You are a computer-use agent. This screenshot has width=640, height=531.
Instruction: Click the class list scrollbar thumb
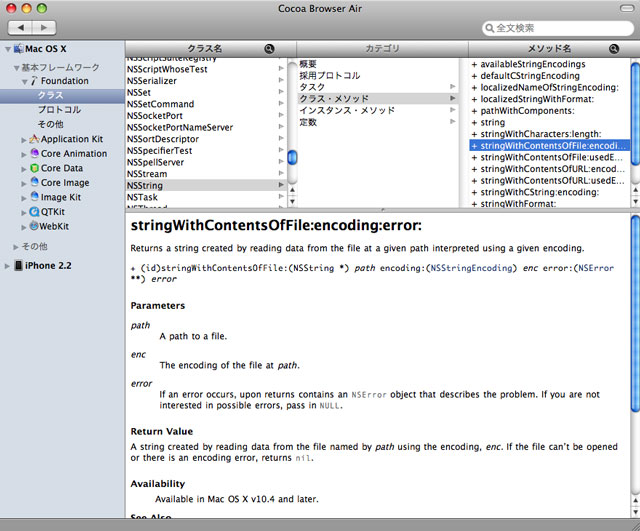tap(292, 158)
